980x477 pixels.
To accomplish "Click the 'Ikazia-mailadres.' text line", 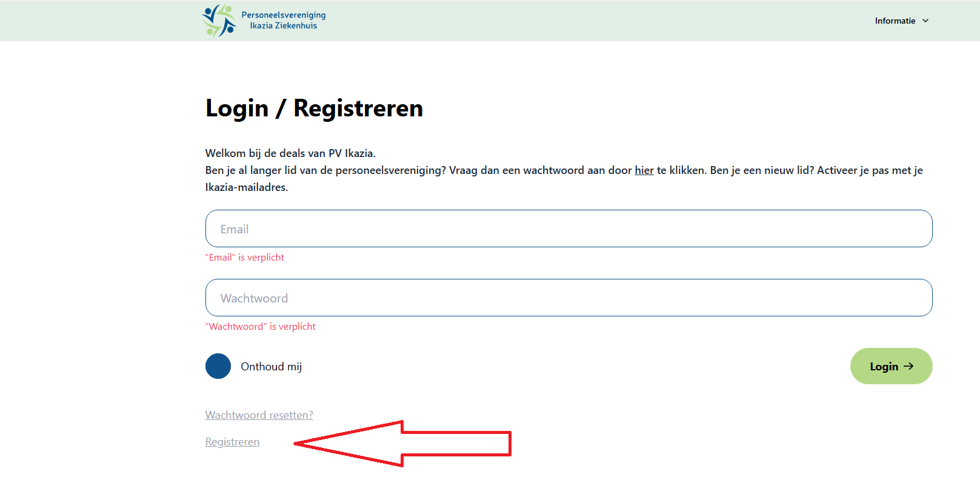I will pyautogui.click(x=247, y=187).
